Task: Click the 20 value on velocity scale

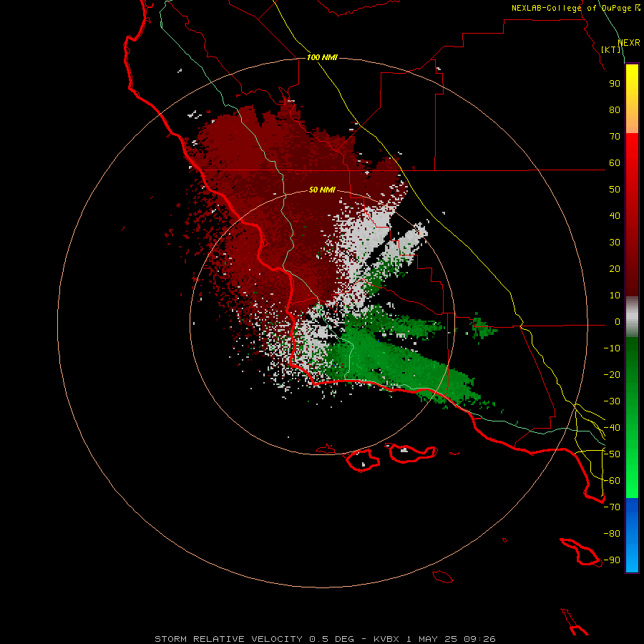Action: pos(615,269)
